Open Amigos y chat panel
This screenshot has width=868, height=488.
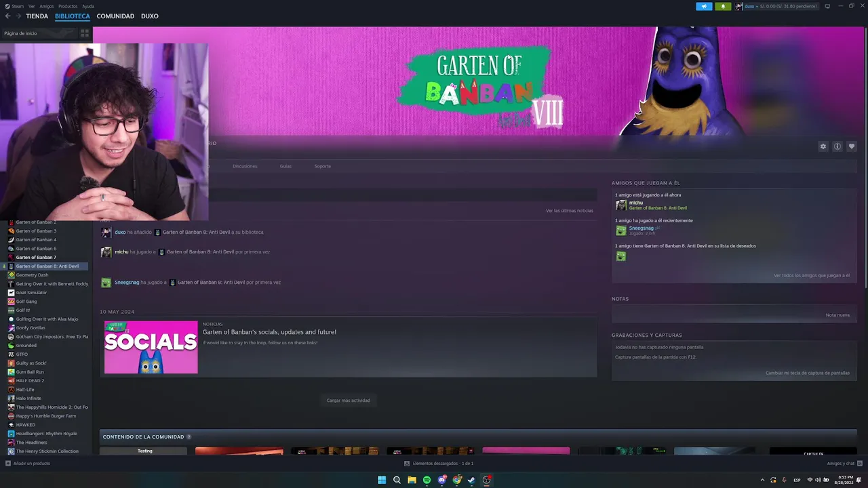click(844, 464)
